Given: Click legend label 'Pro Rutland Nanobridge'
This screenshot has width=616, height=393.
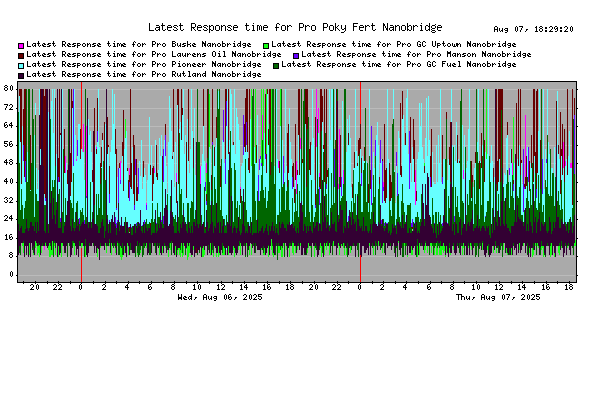Looking at the screenshot, I should pos(206,74).
